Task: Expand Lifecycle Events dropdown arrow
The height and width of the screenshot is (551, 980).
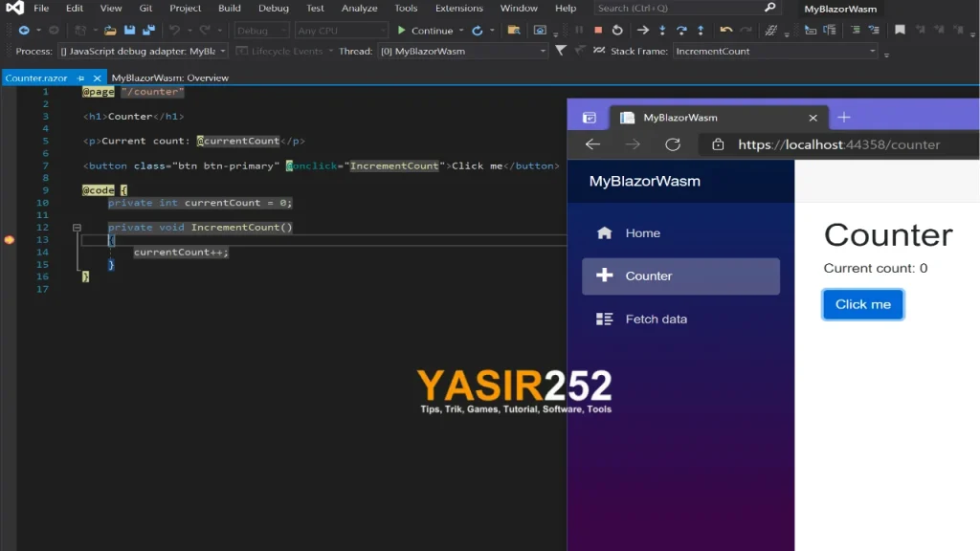Action: click(330, 52)
